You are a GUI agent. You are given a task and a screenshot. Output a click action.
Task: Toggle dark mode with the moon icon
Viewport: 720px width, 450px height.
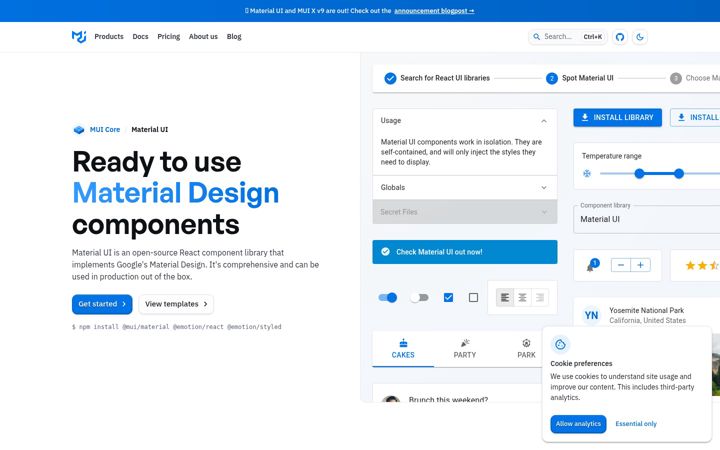[640, 37]
